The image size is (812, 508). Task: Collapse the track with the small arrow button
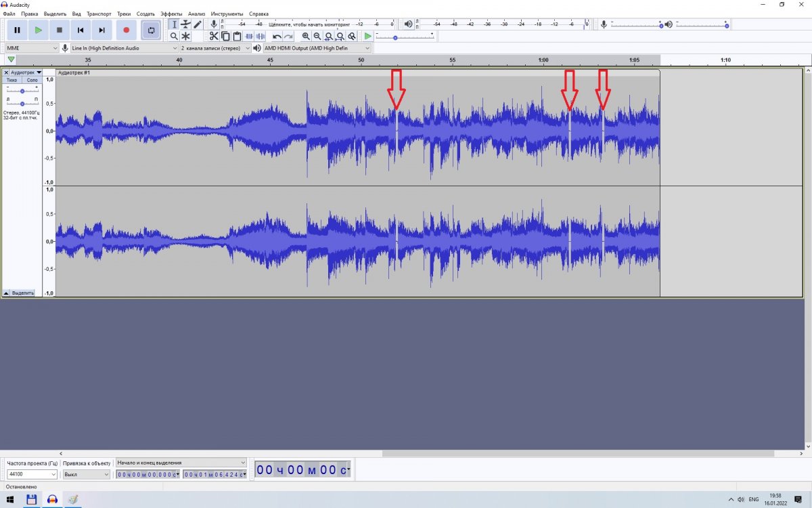tap(6, 293)
